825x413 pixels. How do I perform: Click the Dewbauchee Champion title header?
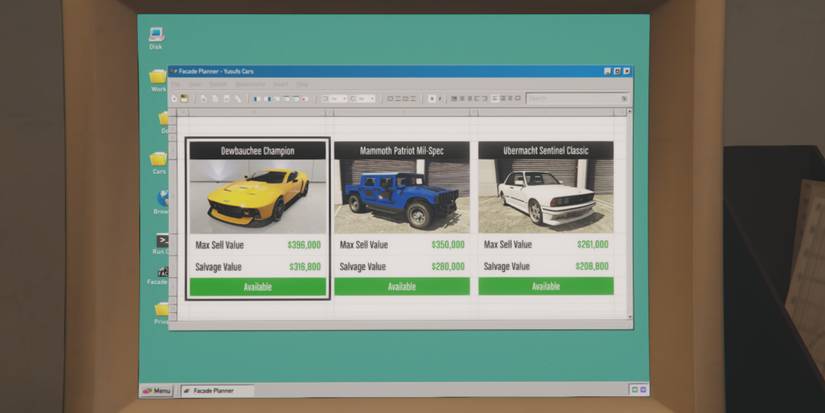258,150
